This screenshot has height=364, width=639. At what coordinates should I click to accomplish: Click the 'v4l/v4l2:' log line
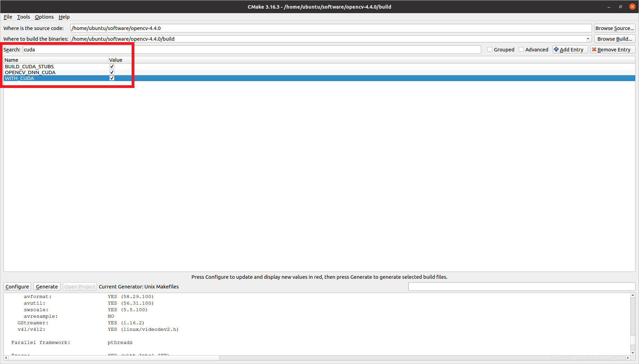click(x=98, y=329)
